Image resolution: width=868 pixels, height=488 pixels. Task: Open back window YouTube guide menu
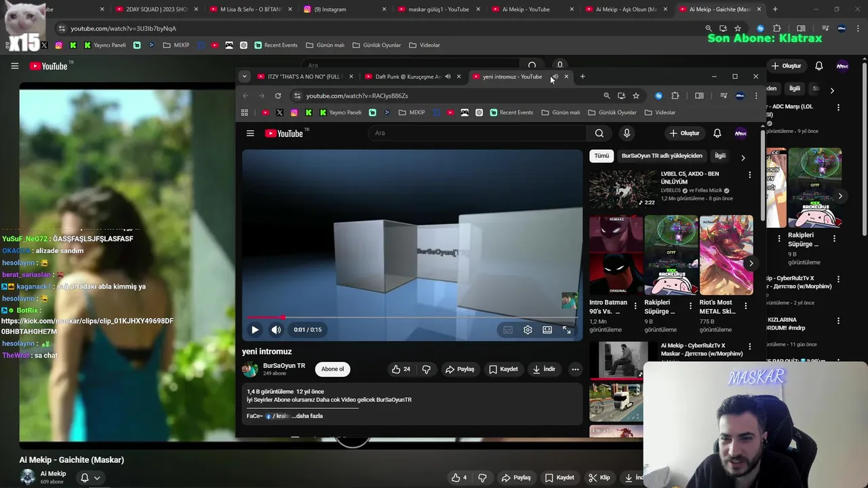click(x=14, y=66)
